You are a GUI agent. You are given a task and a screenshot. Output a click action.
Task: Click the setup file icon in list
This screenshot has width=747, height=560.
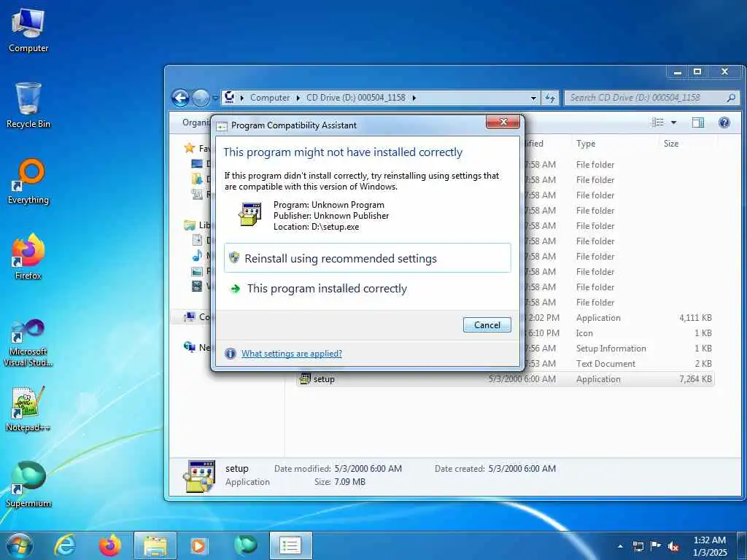click(x=304, y=379)
